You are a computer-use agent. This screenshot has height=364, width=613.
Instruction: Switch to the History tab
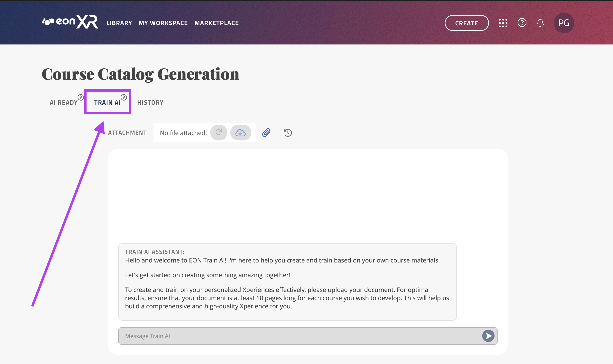[x=150, y=102]
